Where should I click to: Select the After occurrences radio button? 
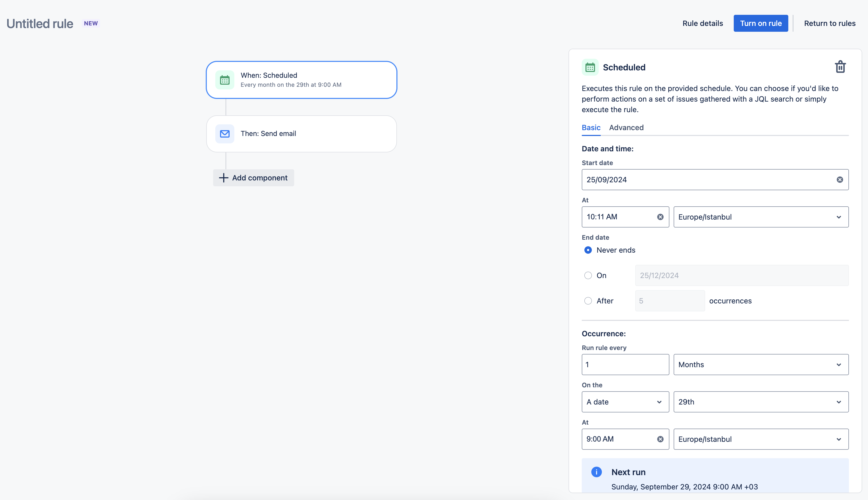(x=588, y=301)
